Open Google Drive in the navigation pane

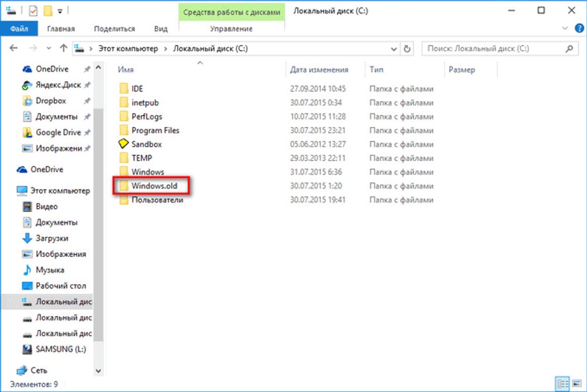point(58,132)
